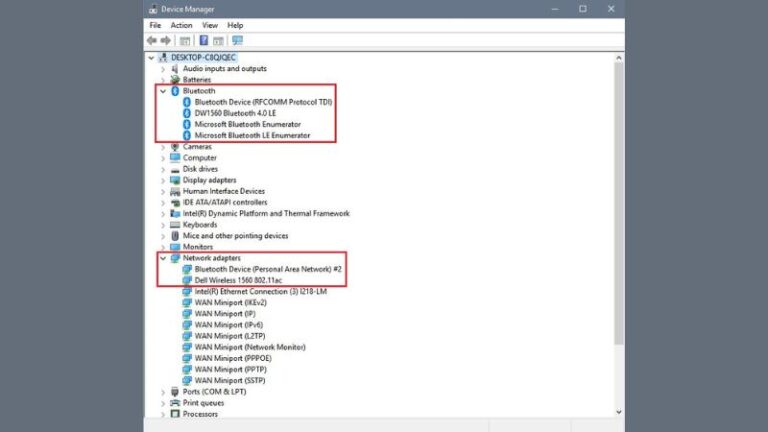Collapse the Network adapters category
This screenshot has height=432, width=768.
(163, 258)
